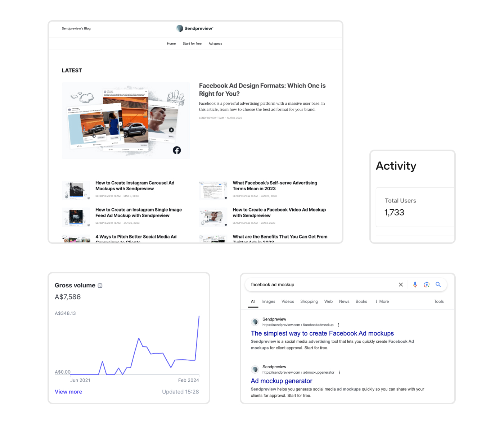The image size is (504, 428).
Task: Click the Sendpreview favicon beside the first result
Action: (255, 322)
